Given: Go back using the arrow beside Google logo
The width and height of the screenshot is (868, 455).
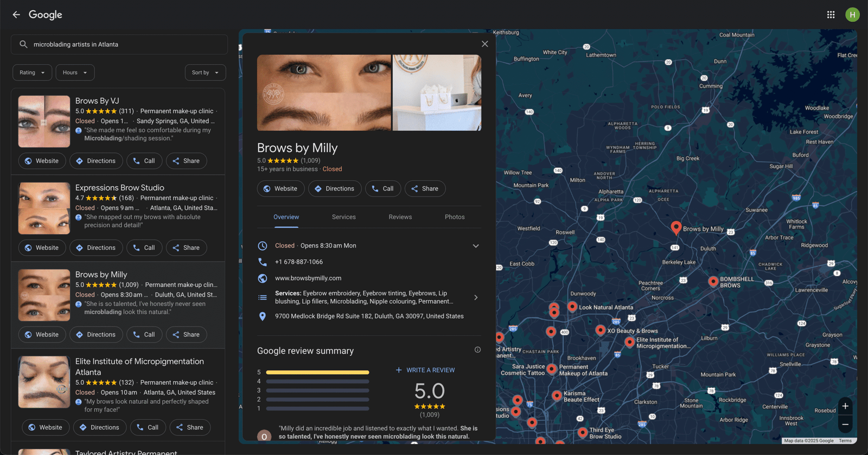Looking at the screenshot, I should click(16, 15).
